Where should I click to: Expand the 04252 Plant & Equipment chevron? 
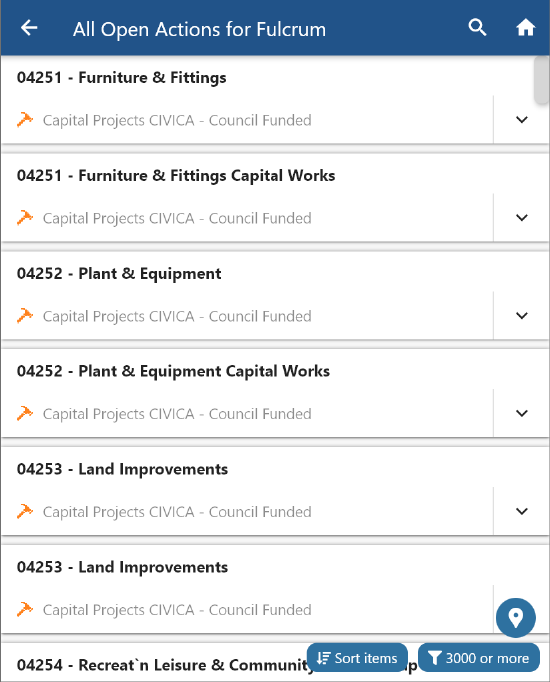tap(521, 315)
